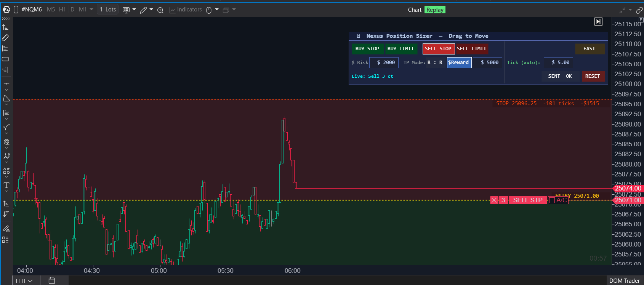Edit the Tick value $ 5.00 field

[558, 62]
